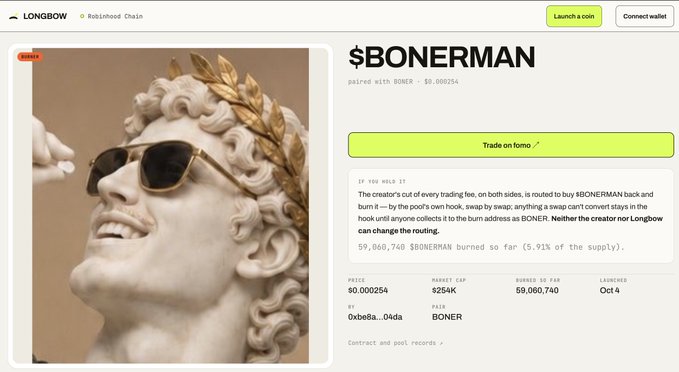Click the Launch a coin button
The width and height of the screenshot is (679, 372).
point(574,16)
